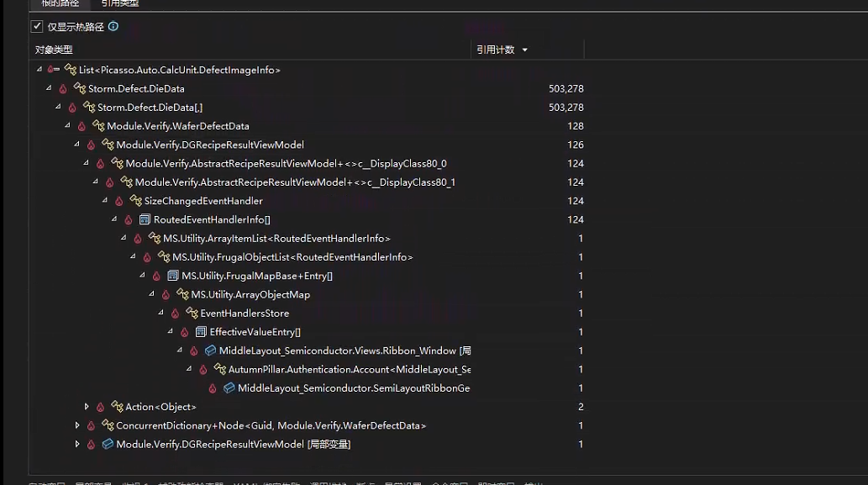Expand the ConcurrentDictionary+Node row
The height and width of the screenshot is (485, 868).
[x=77, y=426]
